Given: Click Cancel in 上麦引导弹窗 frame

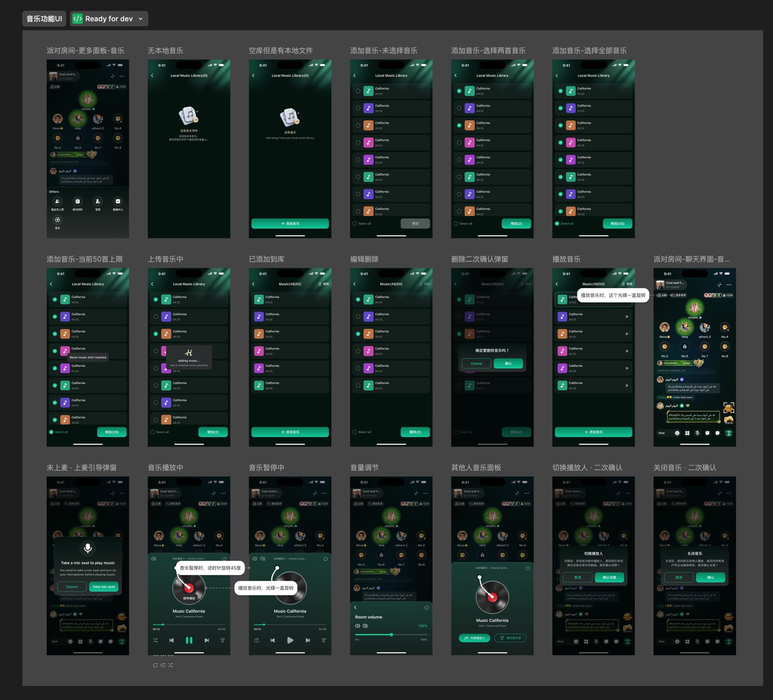Looking at the screenshot, I should 72,587.
